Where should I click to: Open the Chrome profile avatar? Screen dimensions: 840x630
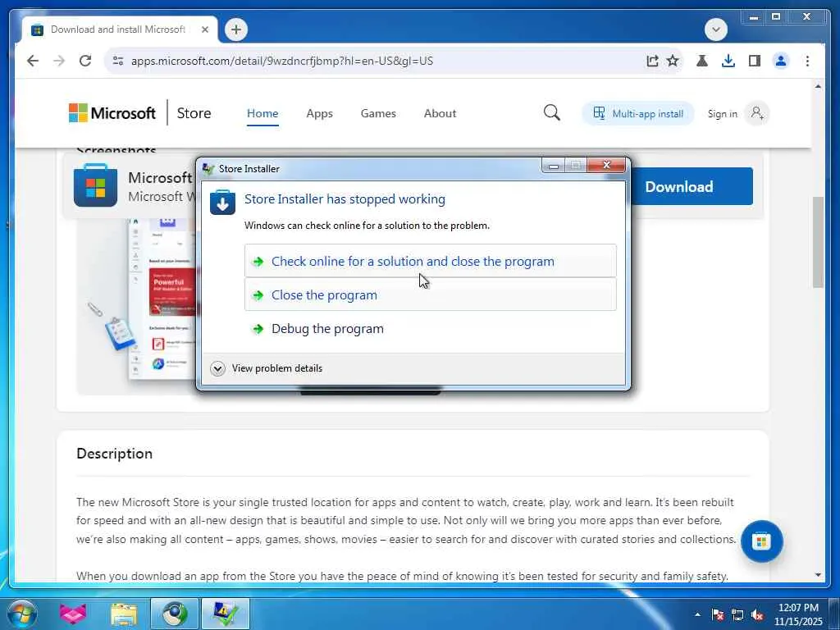[781, 61]
